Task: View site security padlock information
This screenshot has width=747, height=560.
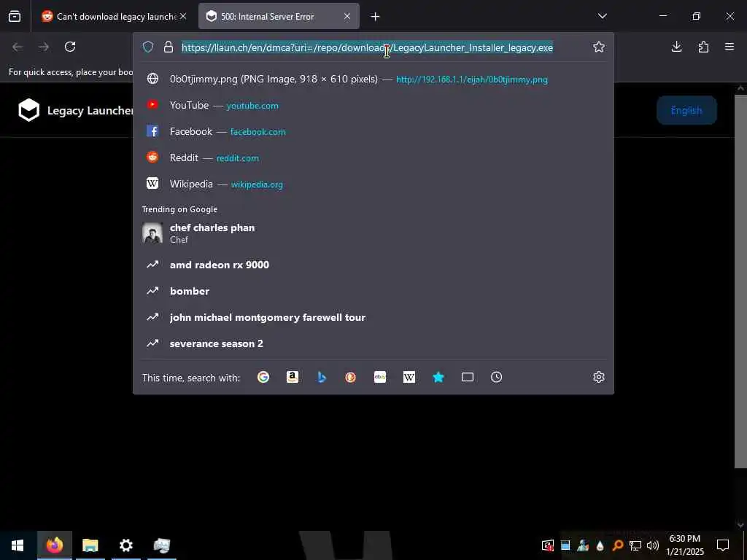Action: pos(169,47)
